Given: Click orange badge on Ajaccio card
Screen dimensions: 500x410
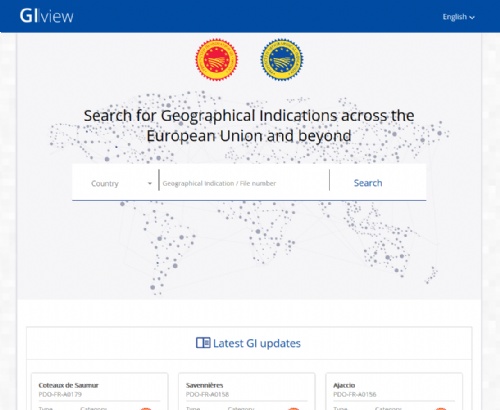Looking at the screenshot, I should tap(441, 408).
